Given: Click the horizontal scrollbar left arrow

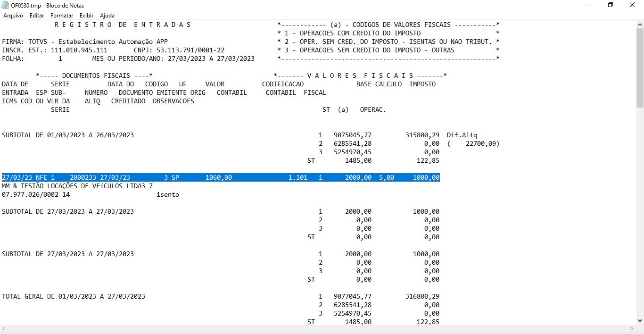Looking at the screenshot, I should 4,329.
